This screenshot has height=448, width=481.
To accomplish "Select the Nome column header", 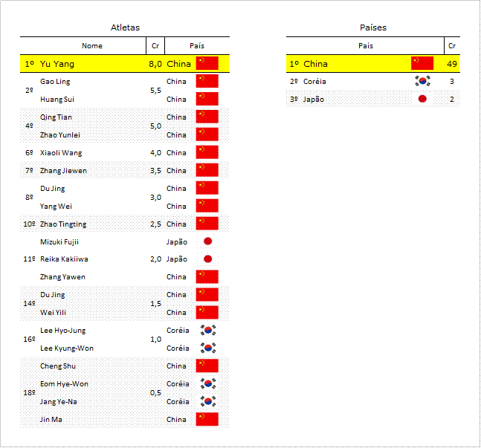I will pyautogui.click(x=92, y=45).
